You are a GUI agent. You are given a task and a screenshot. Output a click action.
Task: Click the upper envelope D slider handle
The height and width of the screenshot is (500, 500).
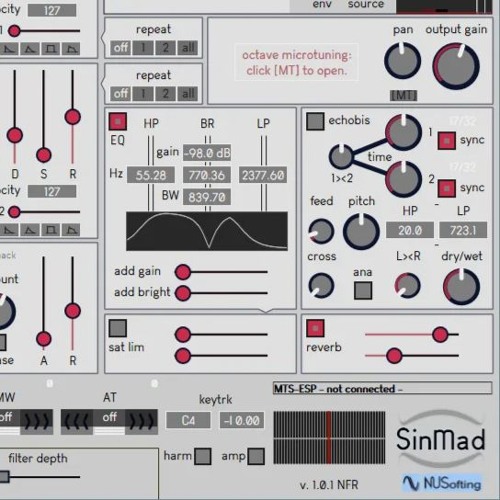15,135
